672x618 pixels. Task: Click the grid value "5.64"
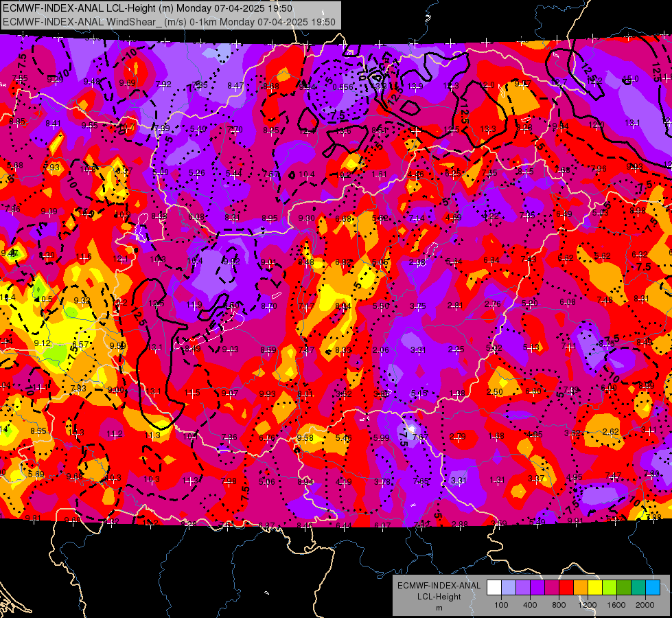pos(454,261)
